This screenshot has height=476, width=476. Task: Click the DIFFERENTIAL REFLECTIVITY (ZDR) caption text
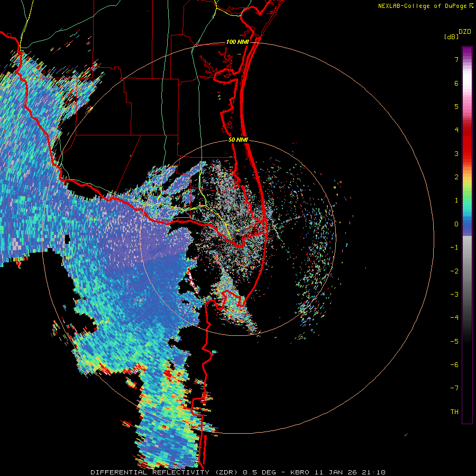pos(165,472)
